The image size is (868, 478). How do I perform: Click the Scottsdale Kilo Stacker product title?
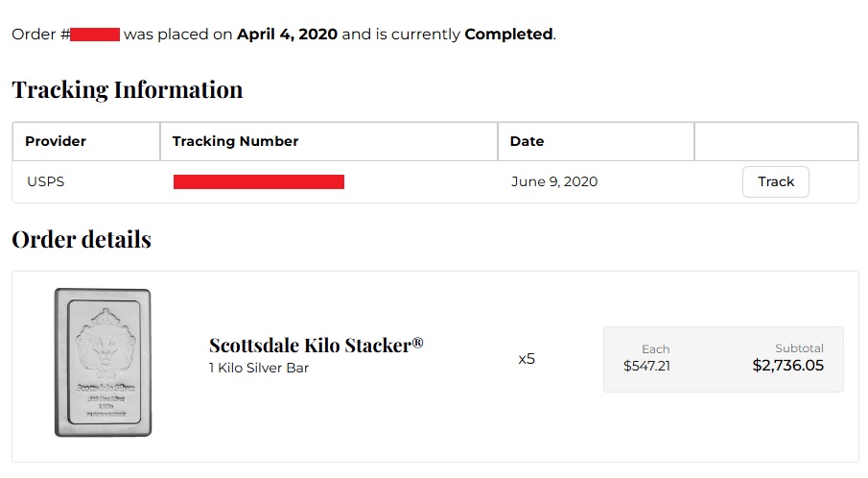tap(316, 346)
